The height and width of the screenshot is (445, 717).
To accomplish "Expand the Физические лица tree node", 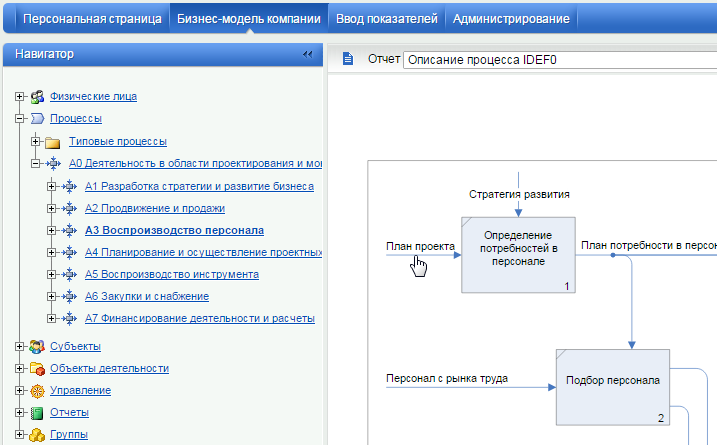I will coord(19,97).
